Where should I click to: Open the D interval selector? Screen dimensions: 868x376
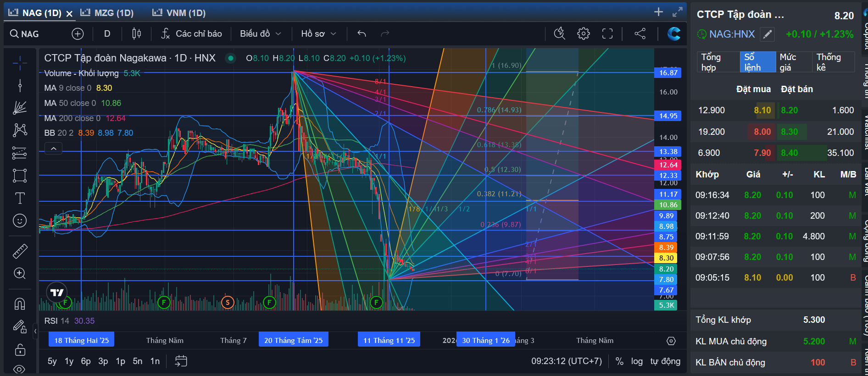(107, 33)
